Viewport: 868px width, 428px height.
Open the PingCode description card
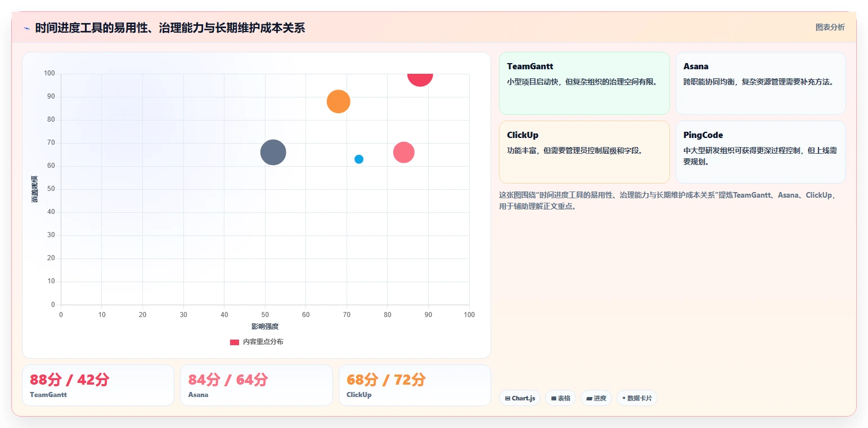point(761,152)
